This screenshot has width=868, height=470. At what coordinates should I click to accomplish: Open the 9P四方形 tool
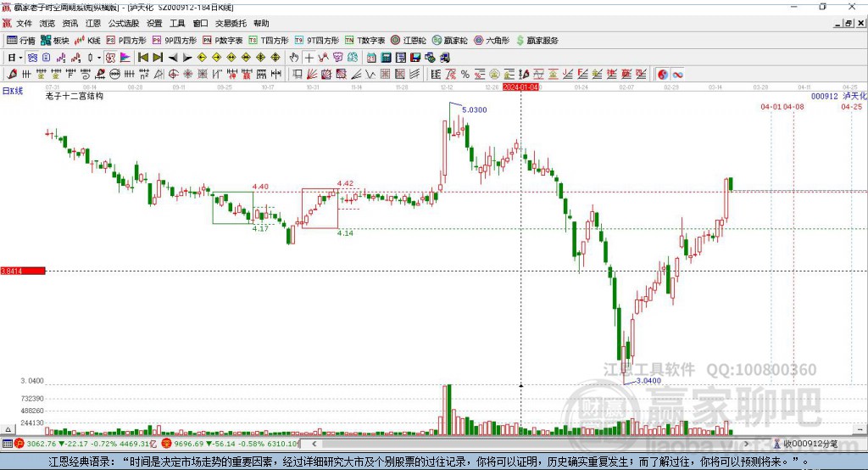coord(175,41)
